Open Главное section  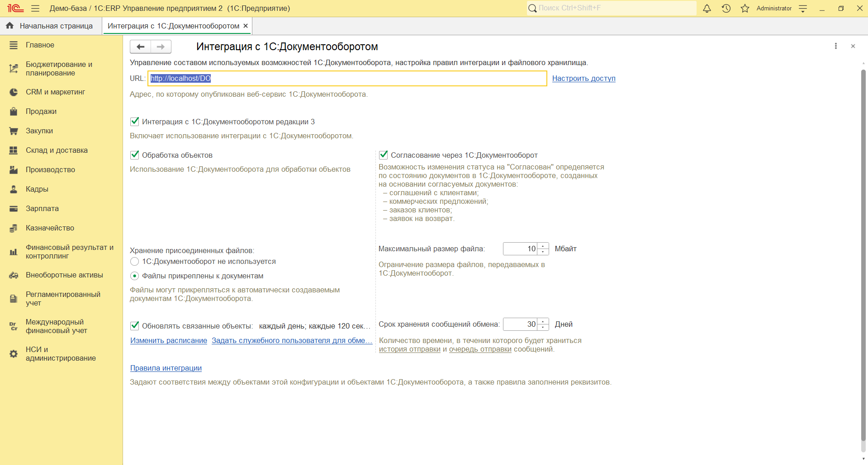click(x=40, y=45)
